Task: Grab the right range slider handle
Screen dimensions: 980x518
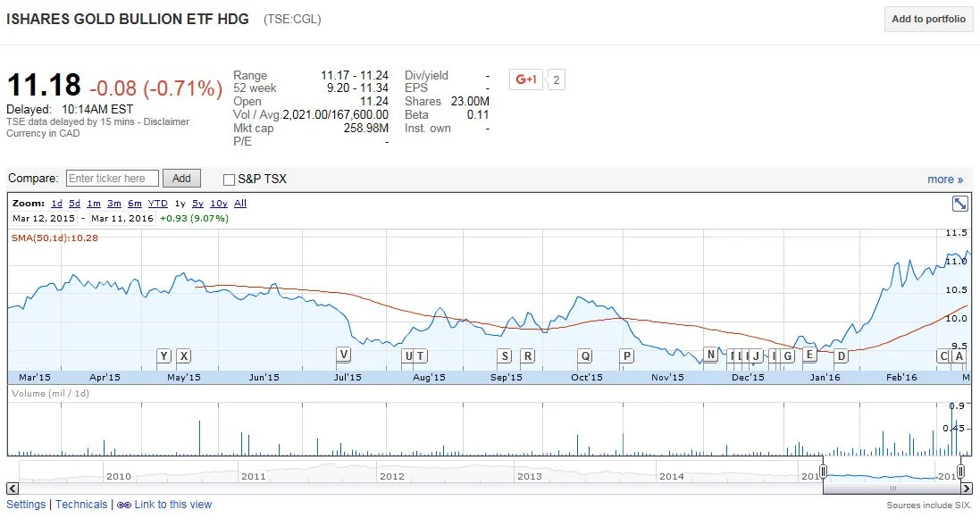Action: click(x=960, y=472)
